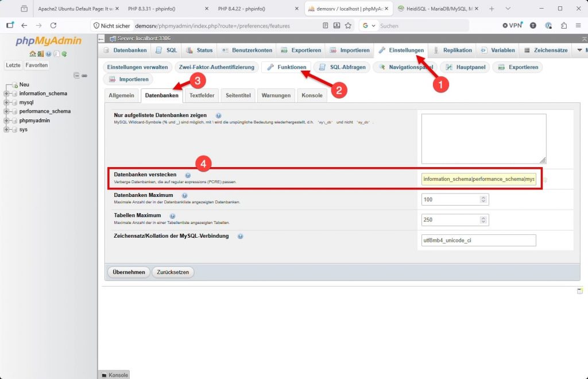
Task: Click help icon beside Nur aufgelistete Datenbanken zeigen
Action: click(218, 115)
